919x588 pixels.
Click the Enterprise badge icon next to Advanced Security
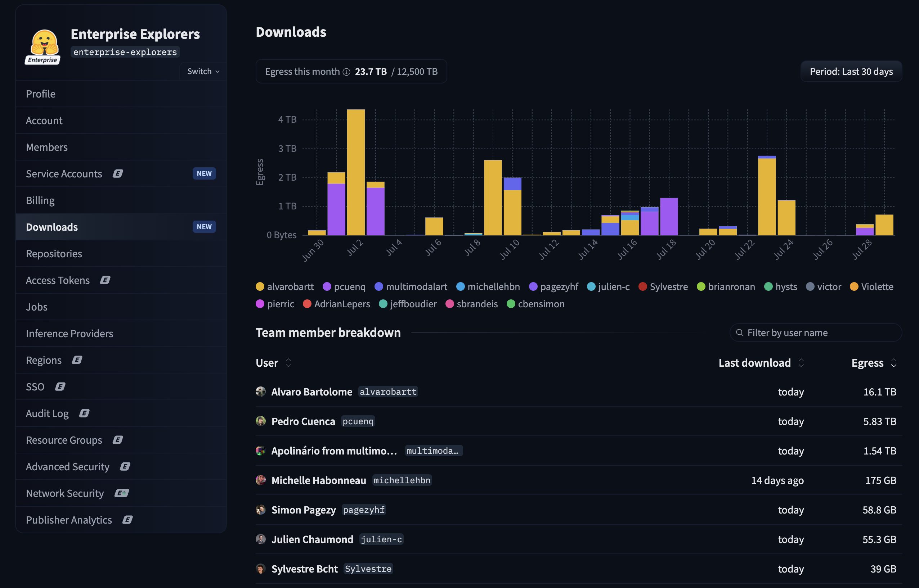pyautogui.click(x=125, y=467)
